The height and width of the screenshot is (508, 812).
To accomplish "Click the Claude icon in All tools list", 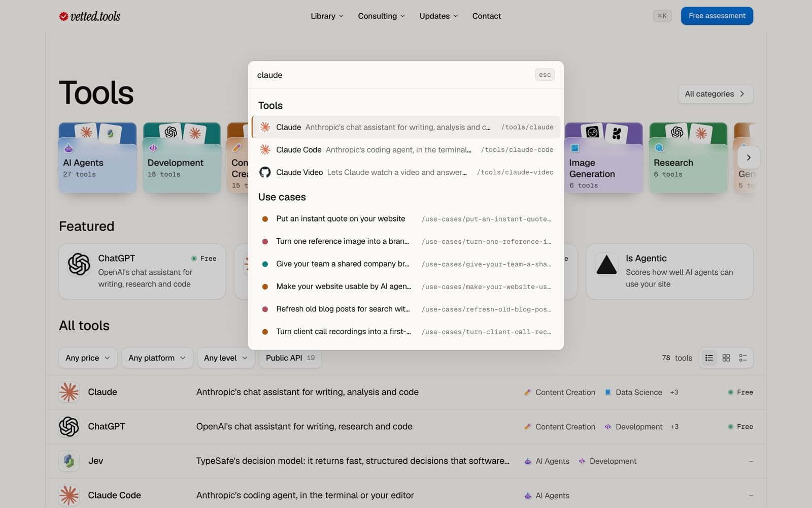I will pos(69,392).
